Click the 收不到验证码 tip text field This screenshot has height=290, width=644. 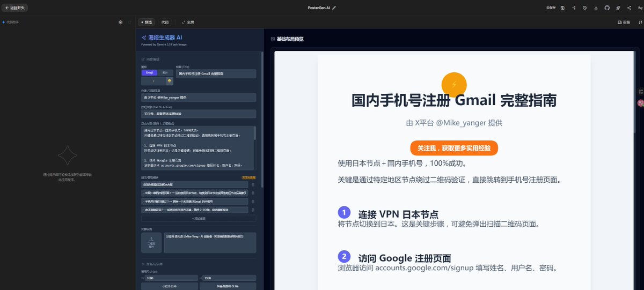coord(195,210)
